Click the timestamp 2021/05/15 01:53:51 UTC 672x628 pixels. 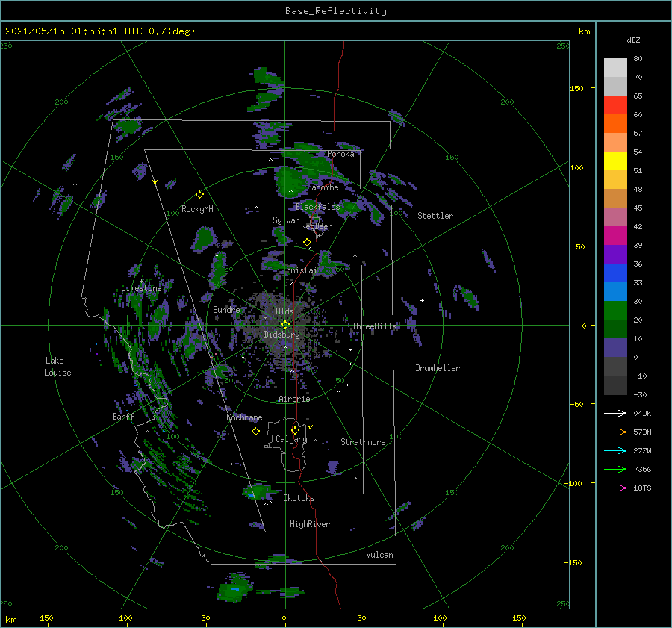pyautogui.click(x=74, y=31)
